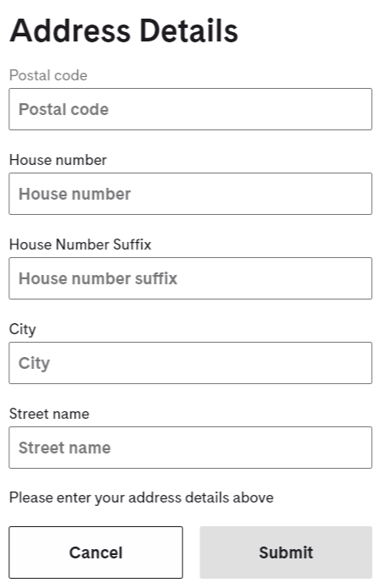Activate the Street name input box
Screen dimensions: 383x588
pos(190,448)
